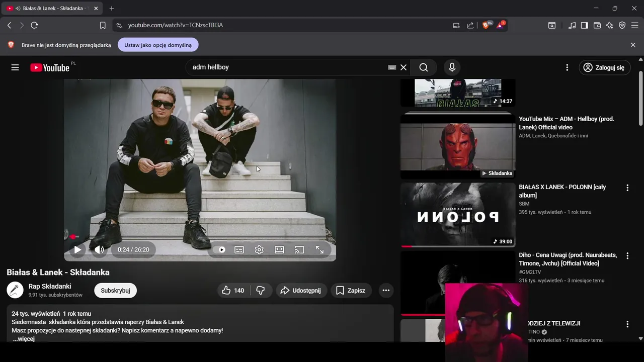Screen dimensions: 644x362
Task: Close the Białas & Lanek tab
Action: pyautogui.click(x=96, y=9)
